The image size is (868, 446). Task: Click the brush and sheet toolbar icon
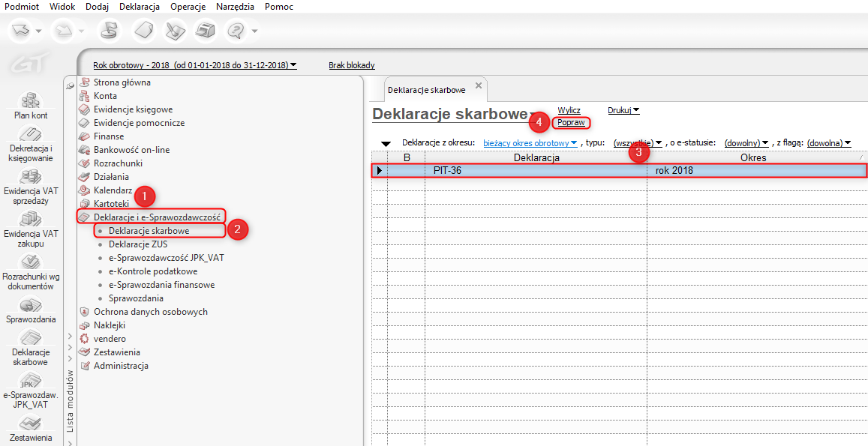(174, 31)
